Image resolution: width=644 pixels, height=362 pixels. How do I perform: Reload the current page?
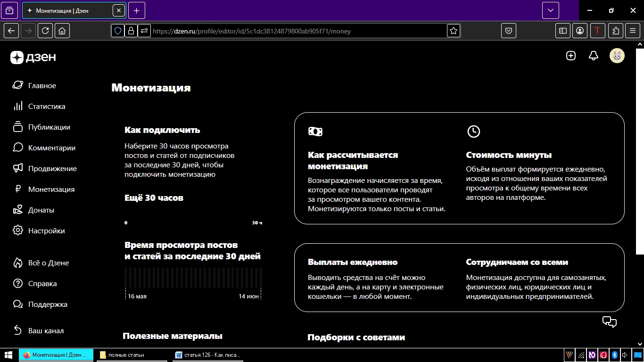45,31
